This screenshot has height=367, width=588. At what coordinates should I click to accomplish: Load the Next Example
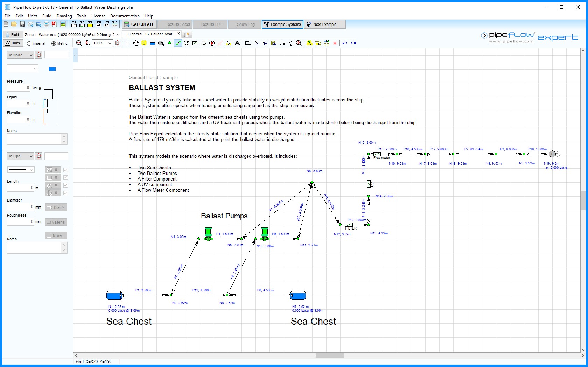click(x=325, y=24)
